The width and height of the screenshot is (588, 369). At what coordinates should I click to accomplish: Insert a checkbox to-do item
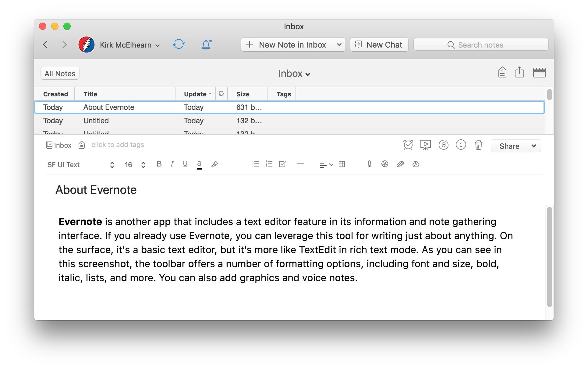pos(283,164)
